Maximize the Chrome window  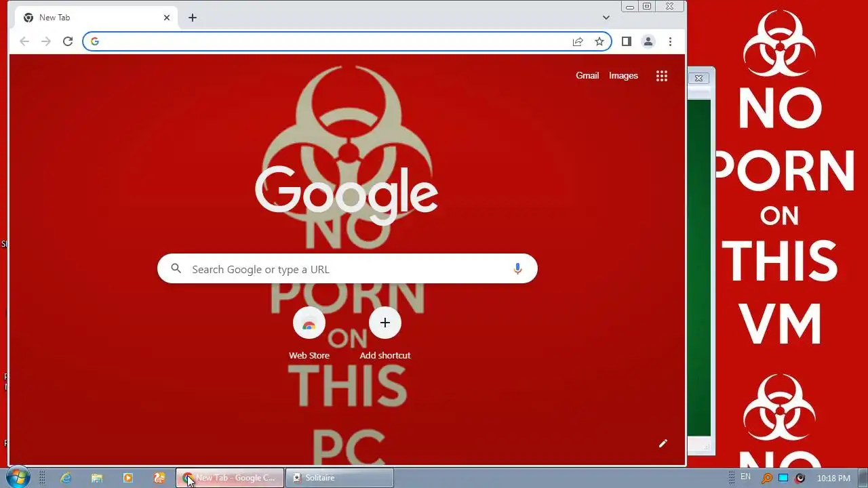tap(647, 6)
